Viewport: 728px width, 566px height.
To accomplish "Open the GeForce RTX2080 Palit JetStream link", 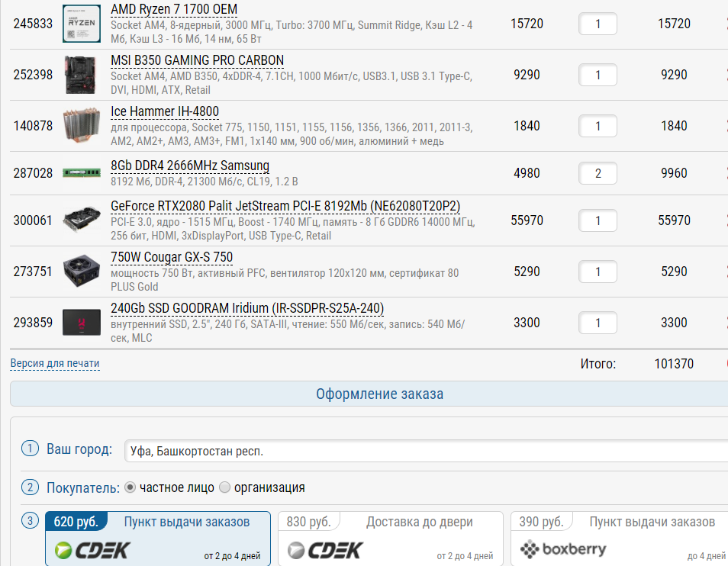I will (285, 206).
